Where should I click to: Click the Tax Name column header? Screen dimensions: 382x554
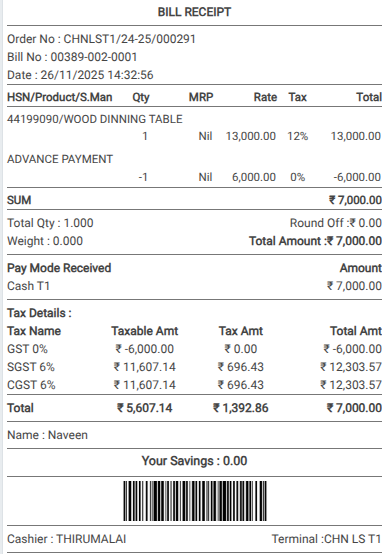(34, 331)
